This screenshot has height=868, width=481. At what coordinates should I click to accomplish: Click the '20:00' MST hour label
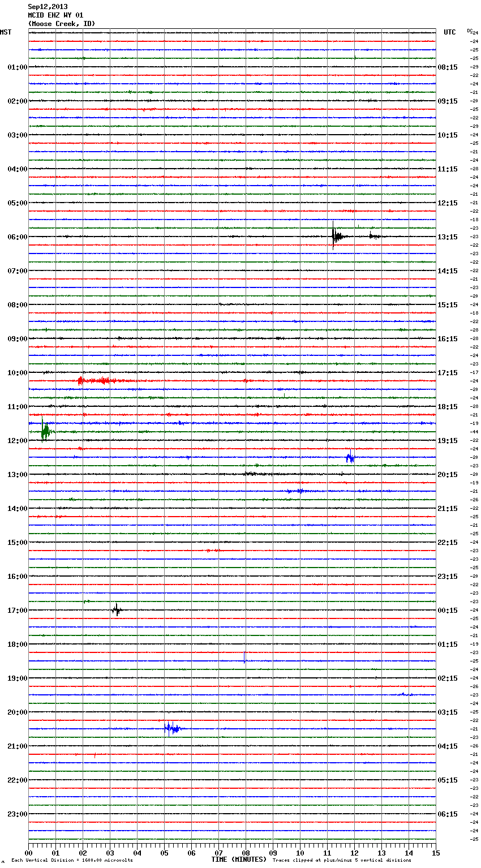pos(18,712)
